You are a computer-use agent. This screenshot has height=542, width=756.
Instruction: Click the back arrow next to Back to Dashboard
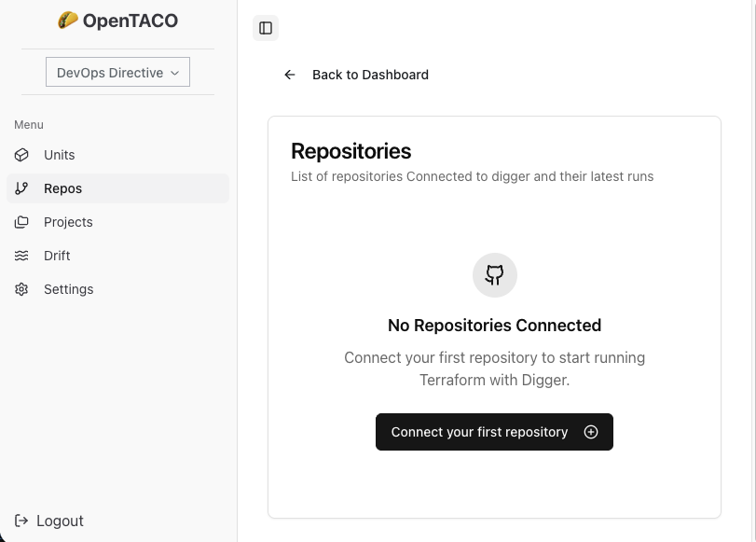(x=290, y=75)
